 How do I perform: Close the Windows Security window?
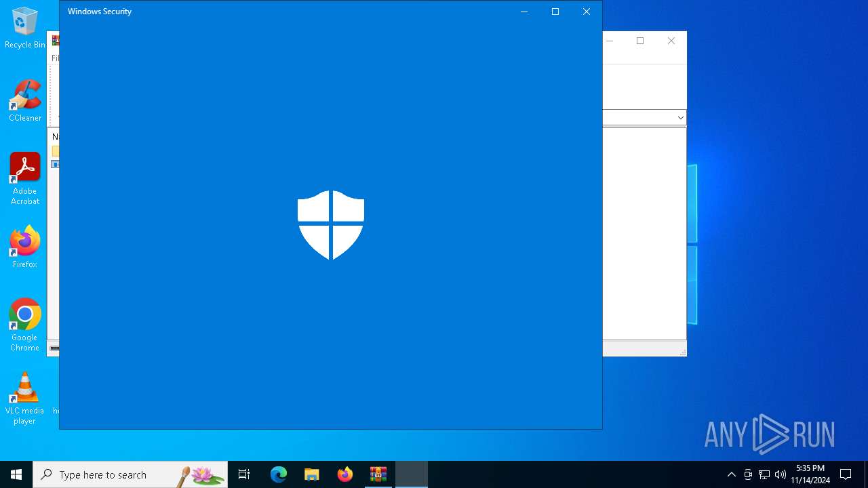pos(587,12)
